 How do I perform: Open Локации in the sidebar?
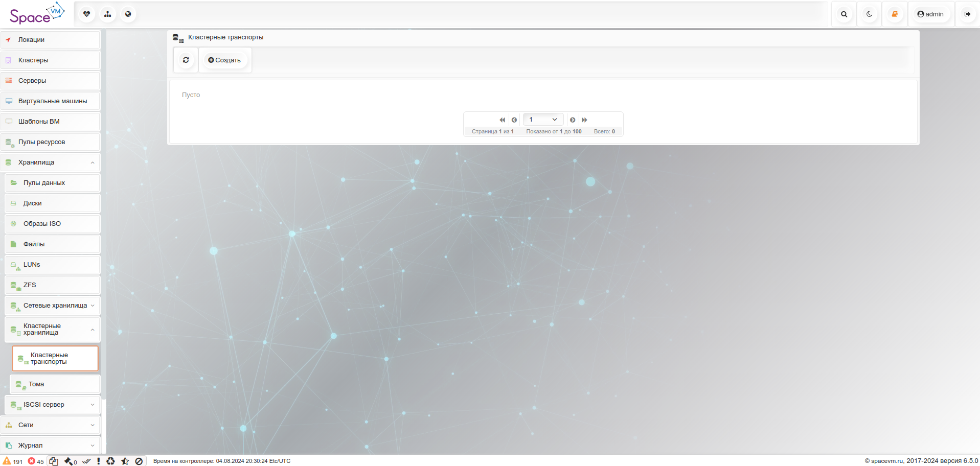50,40
